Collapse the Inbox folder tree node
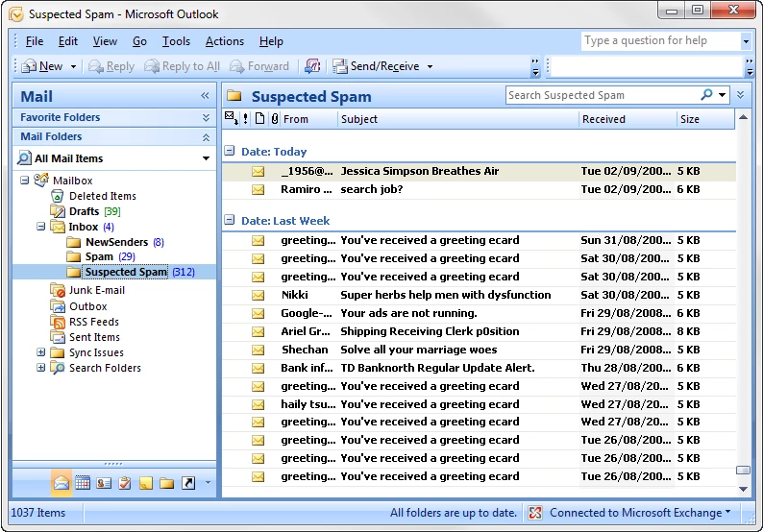Image resolution: width=763 pixels, height=532 pixels. tap(41, 227)
